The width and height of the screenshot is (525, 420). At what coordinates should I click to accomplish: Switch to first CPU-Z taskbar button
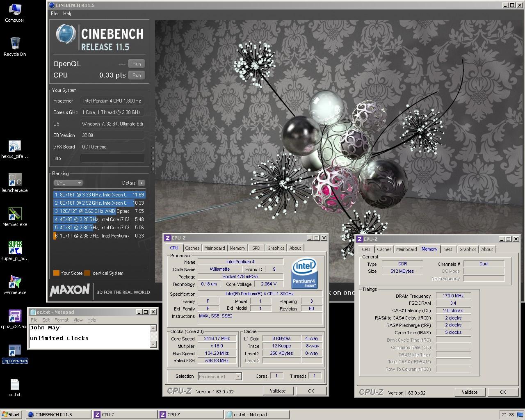coord(125,415)
